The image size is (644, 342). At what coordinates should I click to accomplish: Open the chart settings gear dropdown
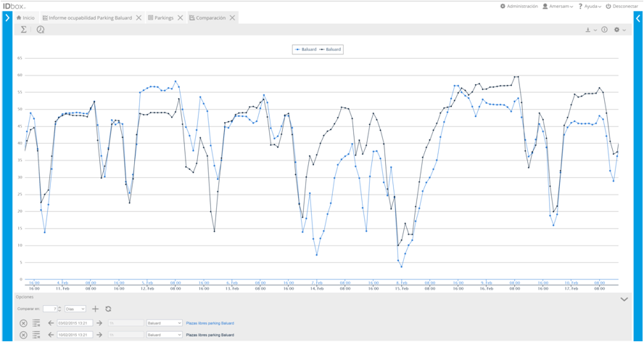[619, 30]
